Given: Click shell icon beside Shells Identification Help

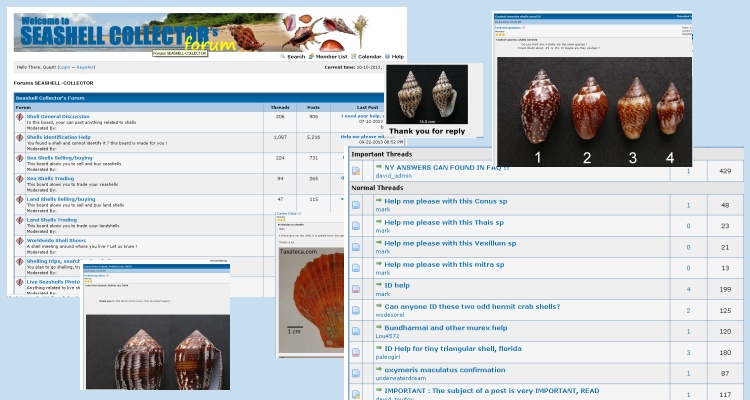Looking at the screenshot, I should tap(20, 138).
